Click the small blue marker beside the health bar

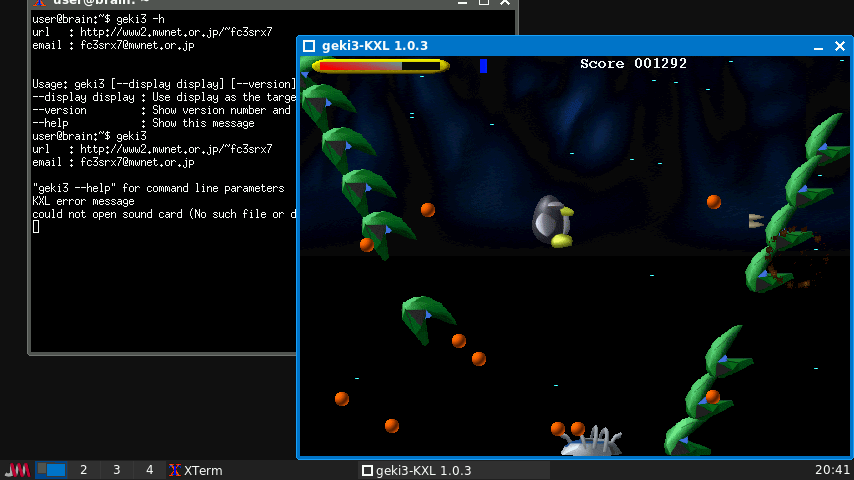483,66
